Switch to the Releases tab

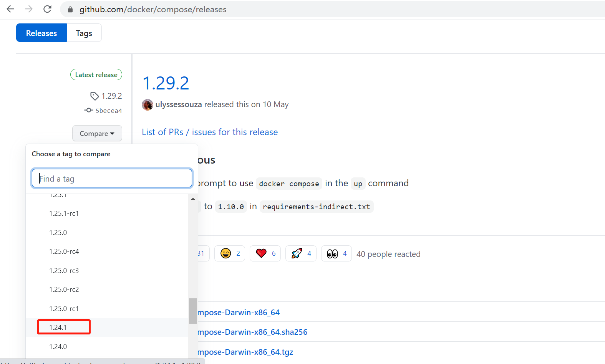point(41,33)
